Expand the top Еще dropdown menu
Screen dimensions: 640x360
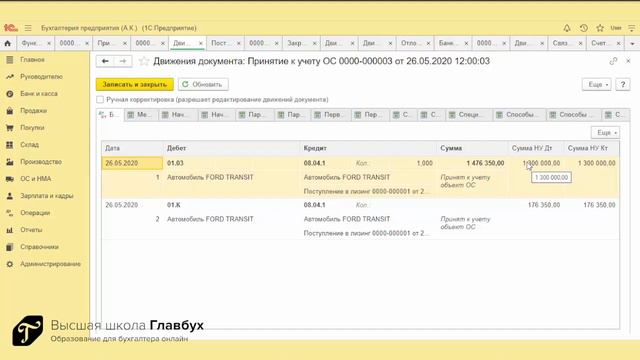pyautogui.click(x=597, y=84)
